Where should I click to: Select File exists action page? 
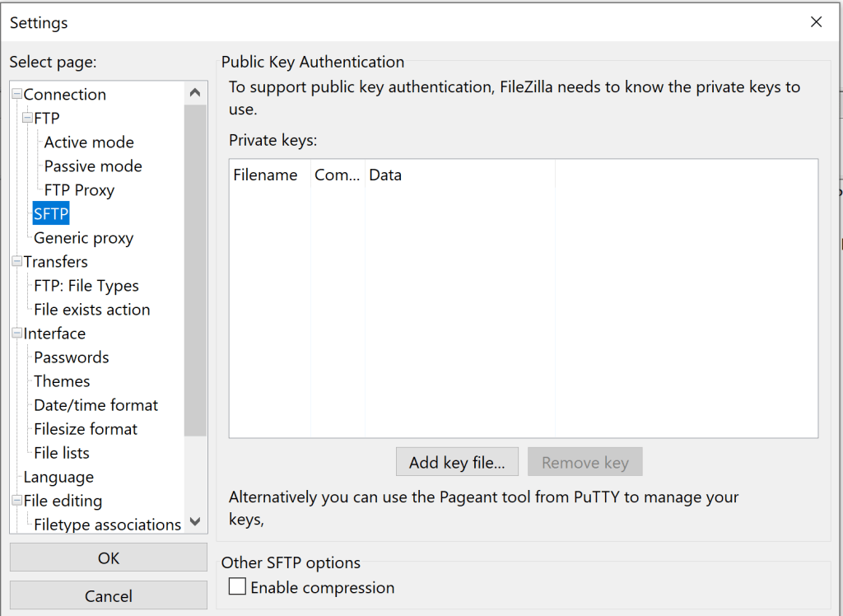click(x=91, y=310)
